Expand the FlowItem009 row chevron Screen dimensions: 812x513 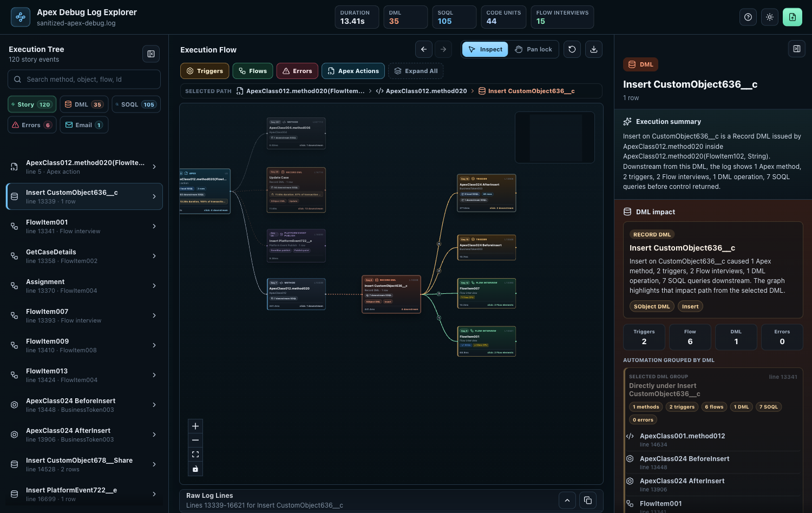[154, 345]
